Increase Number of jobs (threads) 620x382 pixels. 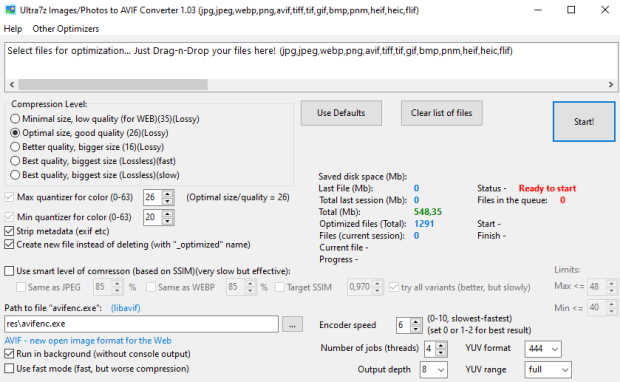[441, 345]
